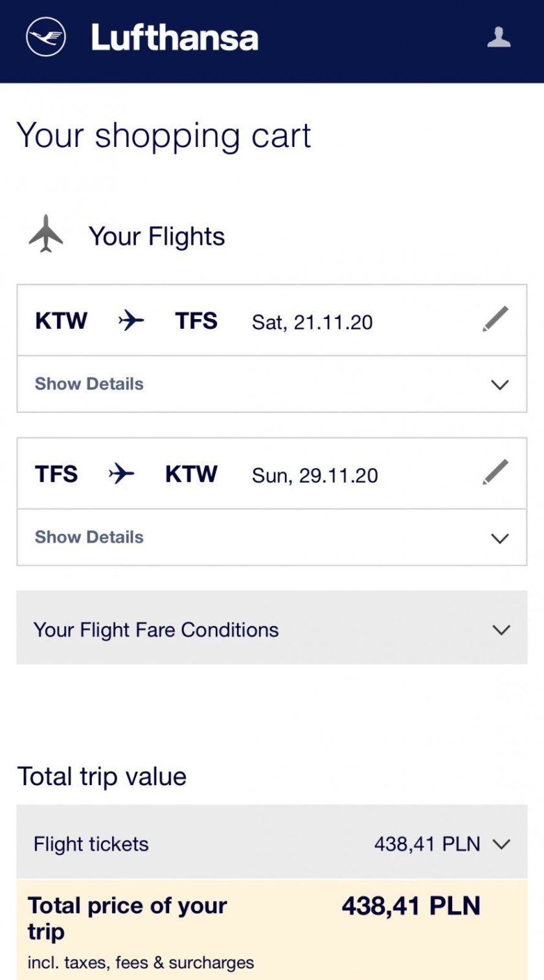Image resolution: width=544 pixels, height=980 pixels.
Task: Show Details for the Sun 29.11.20 flight
Action: (x=89, y=537)
